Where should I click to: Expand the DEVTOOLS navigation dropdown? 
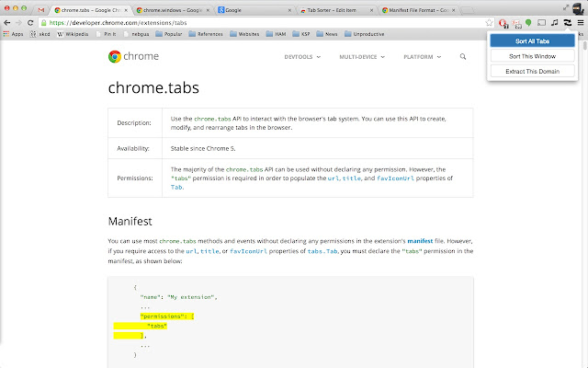tap(302, 57)
